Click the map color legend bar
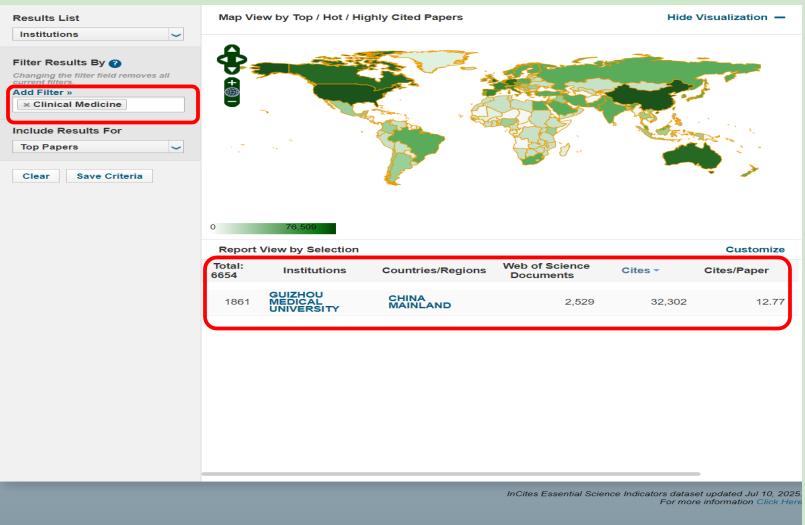The width and height of the screenshot is (805, 525). (x=276, y=227)
